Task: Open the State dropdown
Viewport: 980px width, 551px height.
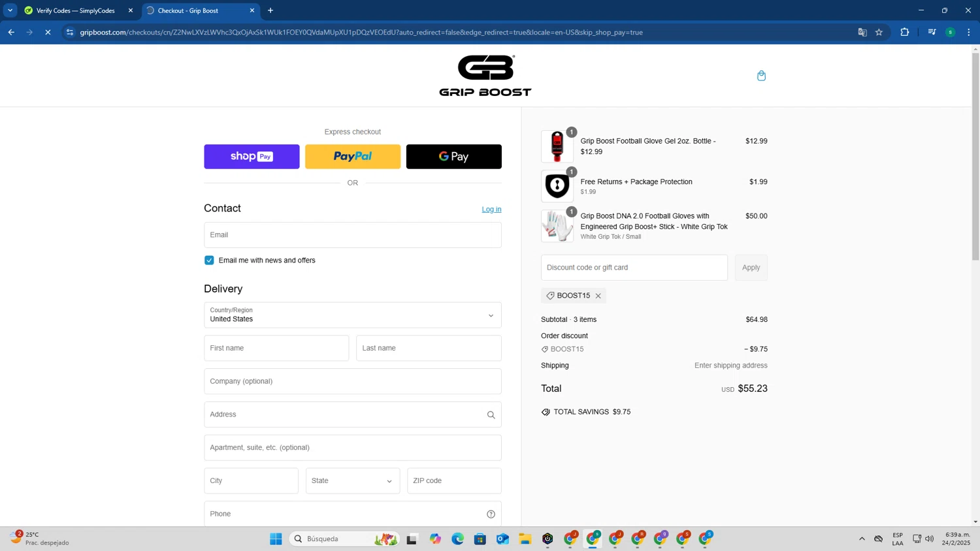Action: pyautogui.click(x=353, y=481)
